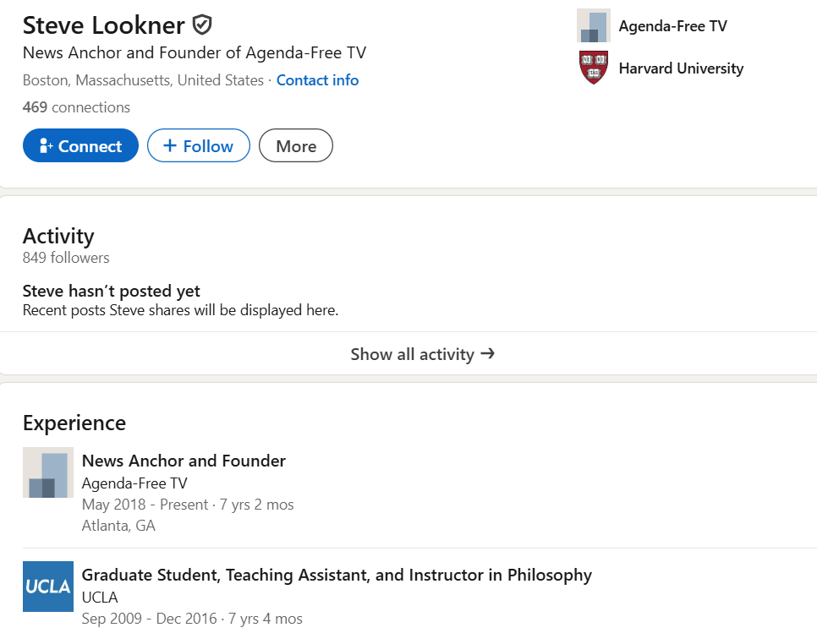Open the Harvard University text link
The height and width of the screenshot is (644, 817).
pyautogui.click(x=681, y=68)
